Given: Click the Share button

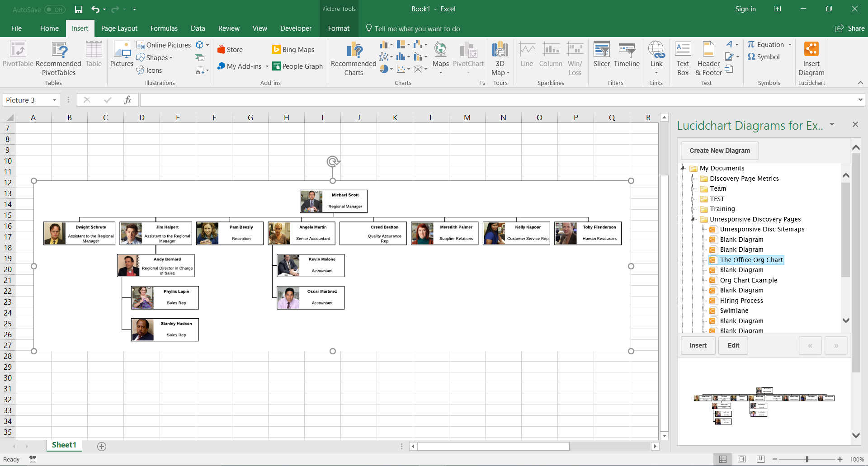Looking at the screenshot, I should (x=850, y=28).
